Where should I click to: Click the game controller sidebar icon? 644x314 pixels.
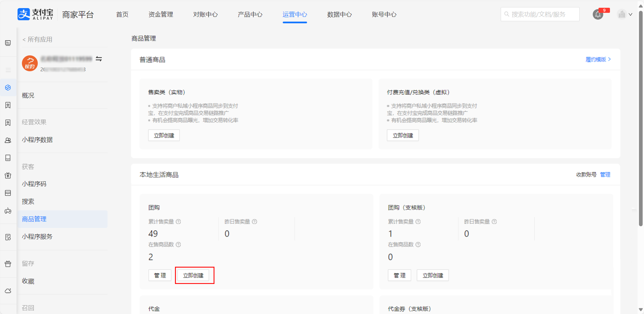pos(8,211)
